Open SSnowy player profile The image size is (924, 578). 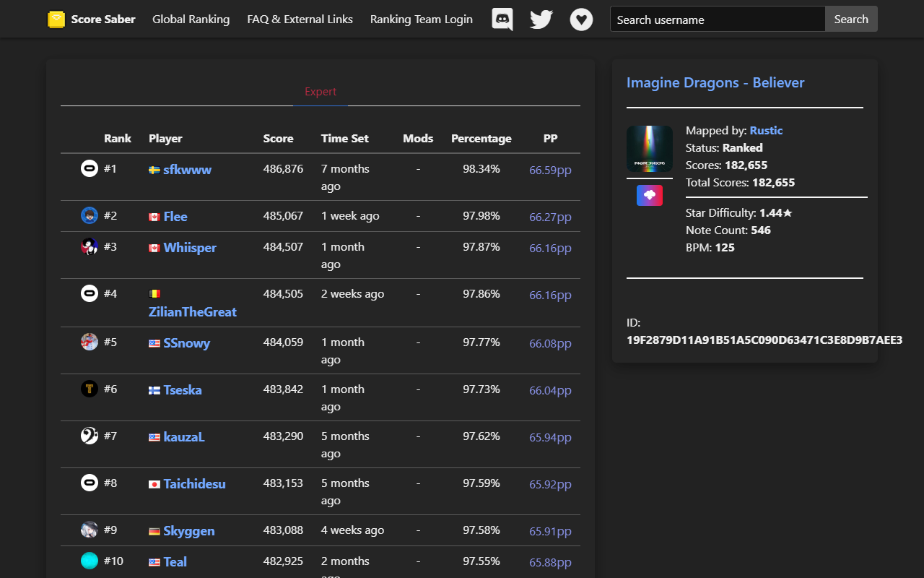[x=187, y=343]
